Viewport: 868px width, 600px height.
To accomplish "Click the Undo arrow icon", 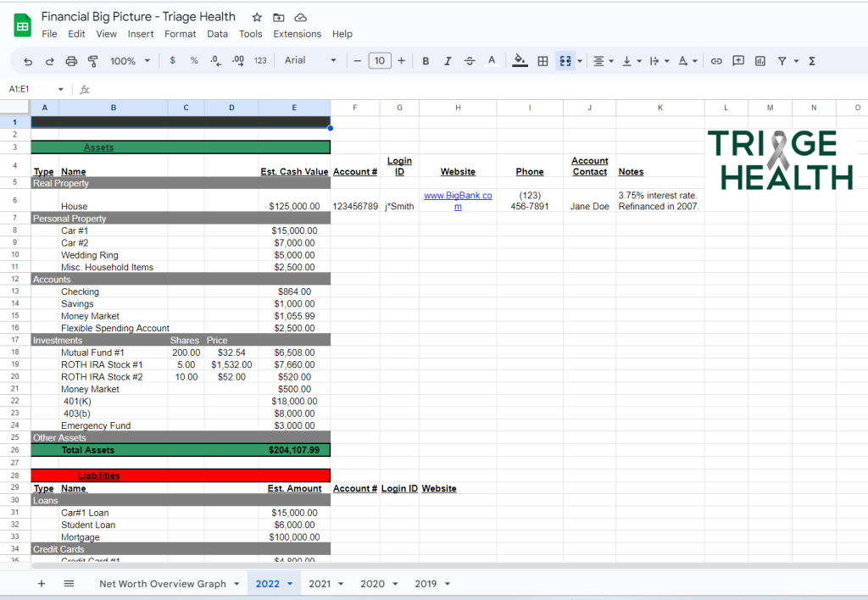I will (28, 61).
